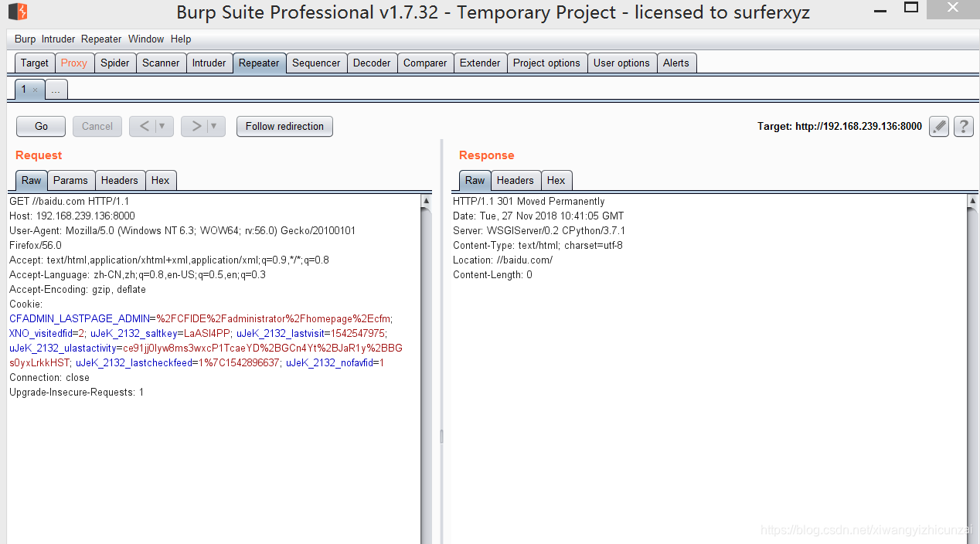
Task: Click the Follow redirection button
Action: pos(284,126)
